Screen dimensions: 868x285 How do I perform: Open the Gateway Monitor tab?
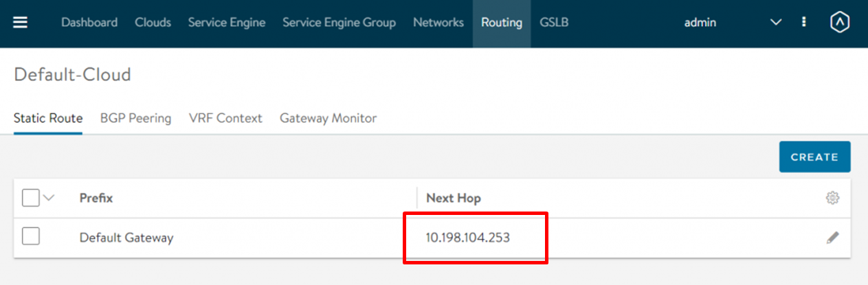[x=328, y=118]
